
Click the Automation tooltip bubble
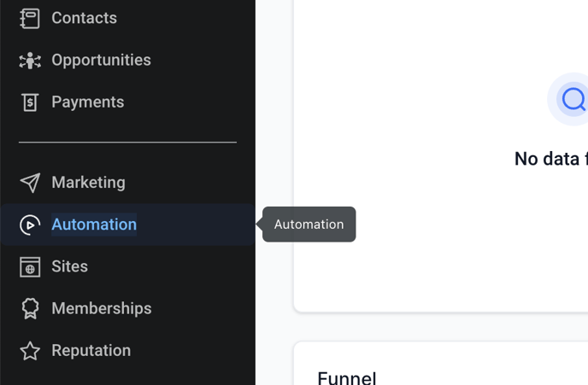click(309, 225)
